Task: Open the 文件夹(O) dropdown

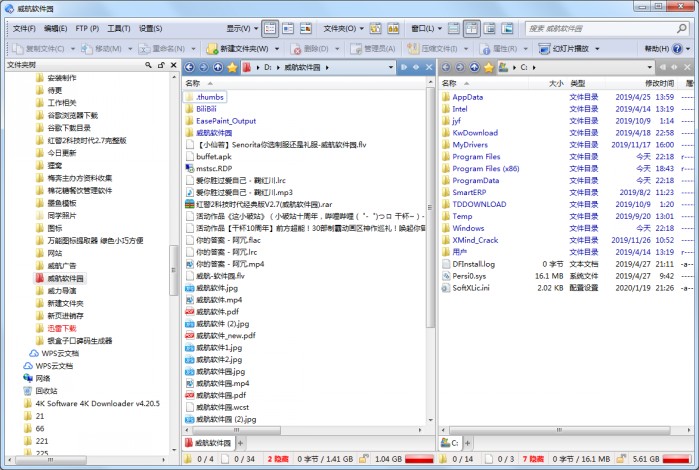Action: coord(343,29)
